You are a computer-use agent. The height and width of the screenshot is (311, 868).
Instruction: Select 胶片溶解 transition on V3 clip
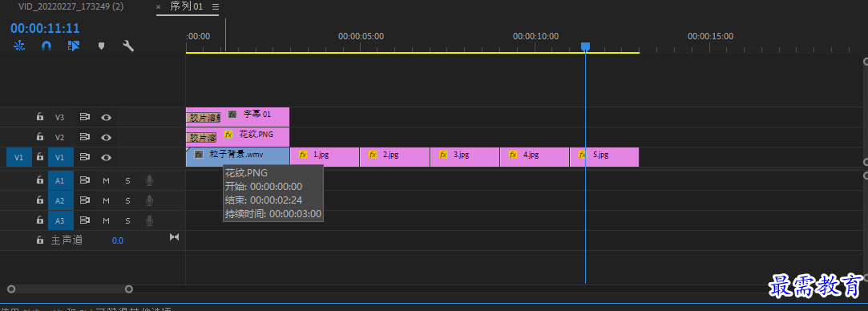pyautogui.click(x=203, y=118)
